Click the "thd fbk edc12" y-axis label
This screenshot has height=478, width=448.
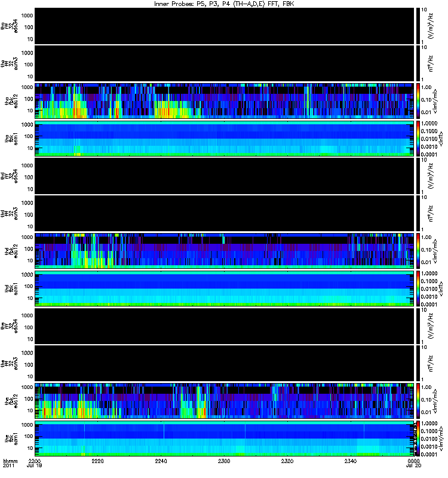pos(11,251)
